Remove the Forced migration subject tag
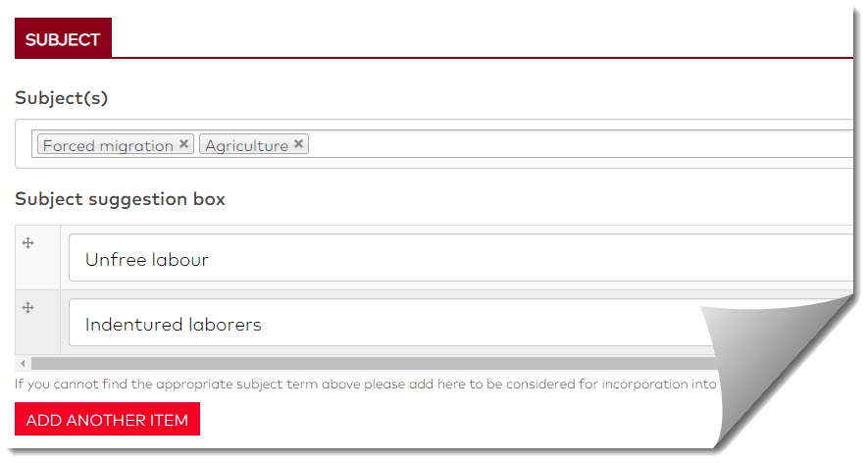868x463 pixels. [x=183, y=144]
